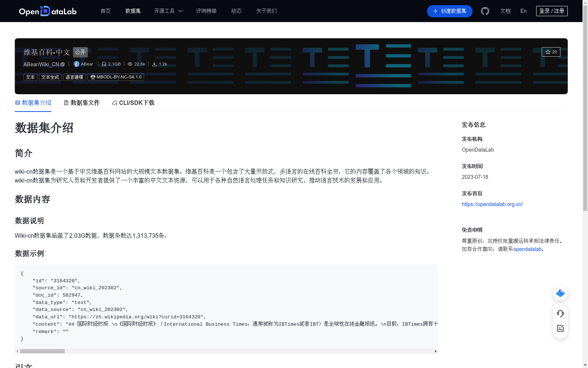Click the 文本 tag

coord(31,77)
